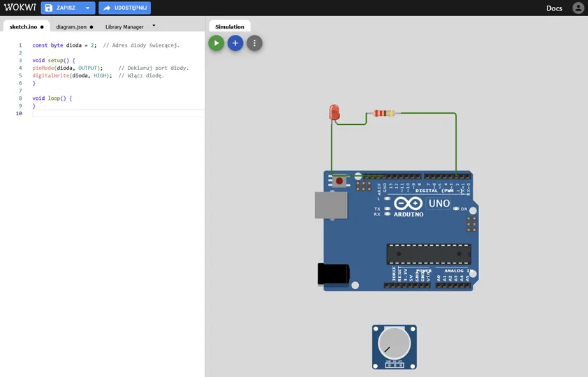This screenshot has height=377, width=588.
Task: Click the '// Deklaruj port diody.' comment
Action: click(154, 68)
